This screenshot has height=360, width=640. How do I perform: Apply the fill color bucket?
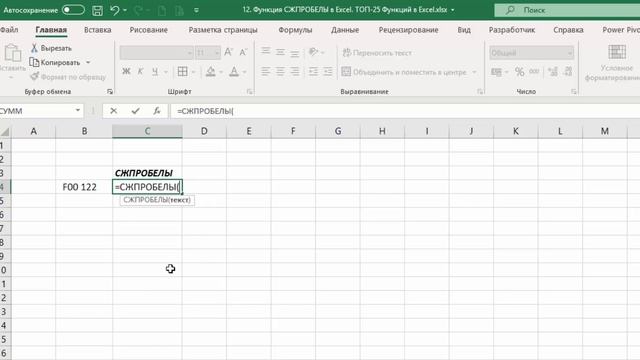211,71
